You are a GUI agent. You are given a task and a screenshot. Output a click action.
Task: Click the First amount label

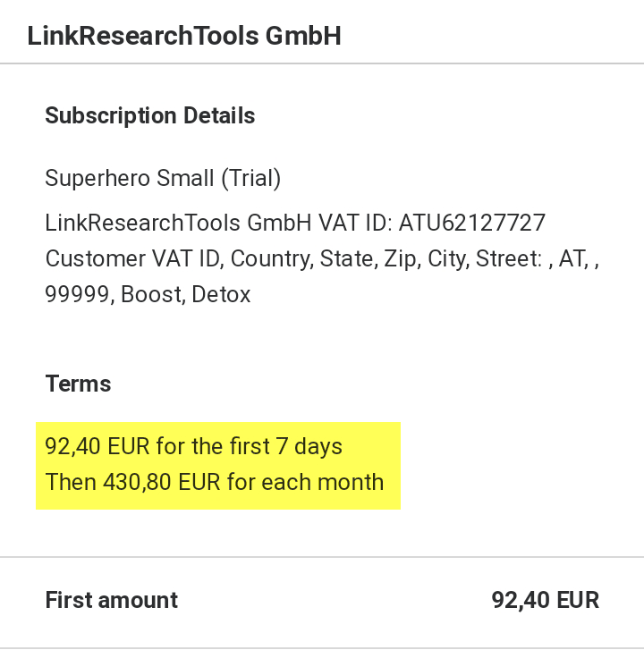[x=112, y=600]
